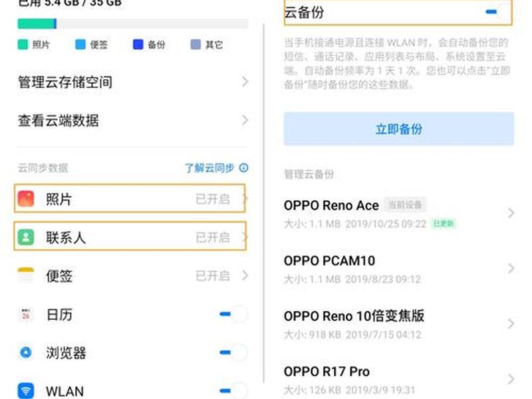The image size is (532, 399).
Task: Tap the Notes (便签) app icon
Action: click(26, 275)
